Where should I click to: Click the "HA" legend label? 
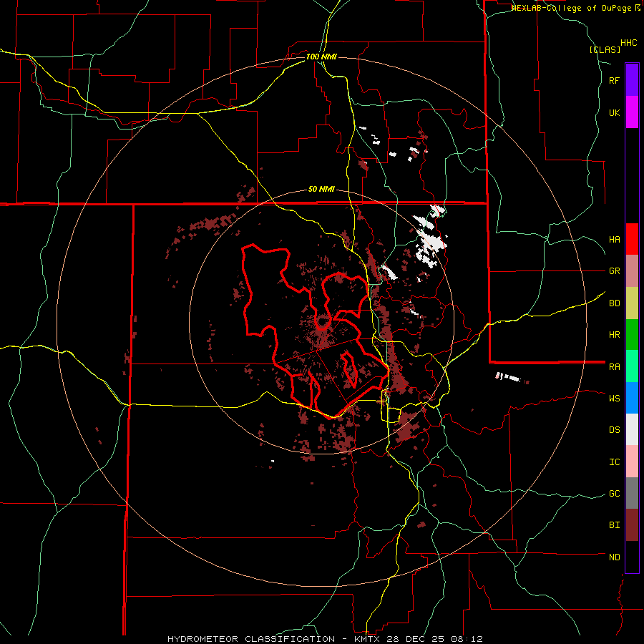[x=614, y=240]
